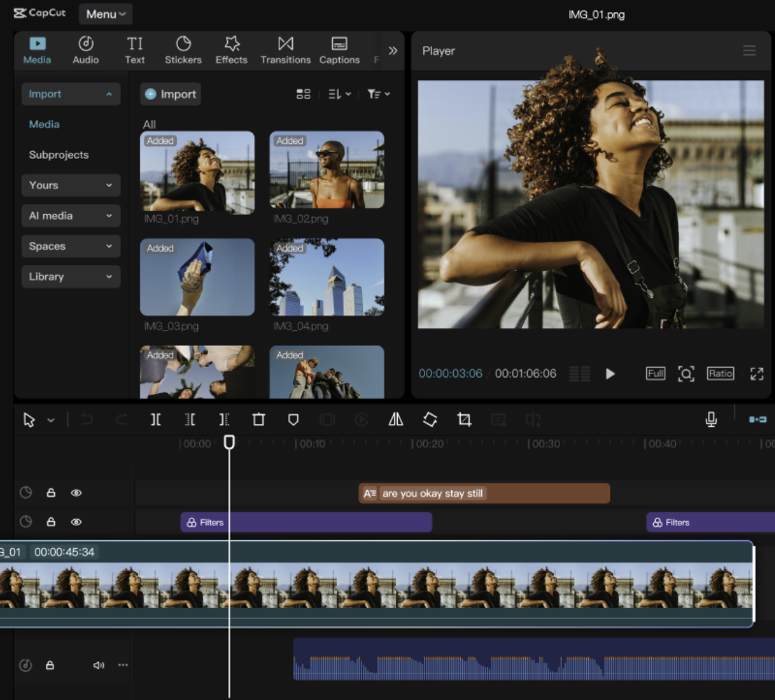Screen dimensions: 775x700
Task: Enter fullscreen player mode
Action: pyautogui.click(x=757, y=374)
